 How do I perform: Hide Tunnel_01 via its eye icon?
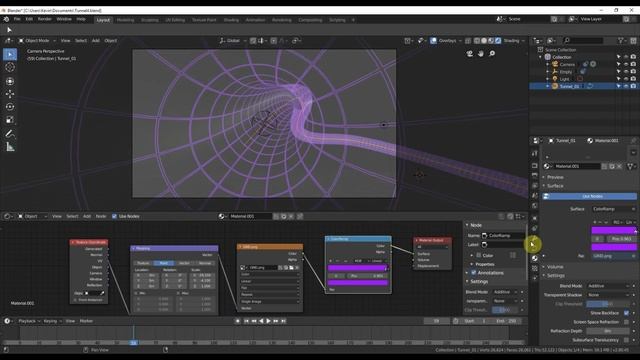(x=626, y=86)
